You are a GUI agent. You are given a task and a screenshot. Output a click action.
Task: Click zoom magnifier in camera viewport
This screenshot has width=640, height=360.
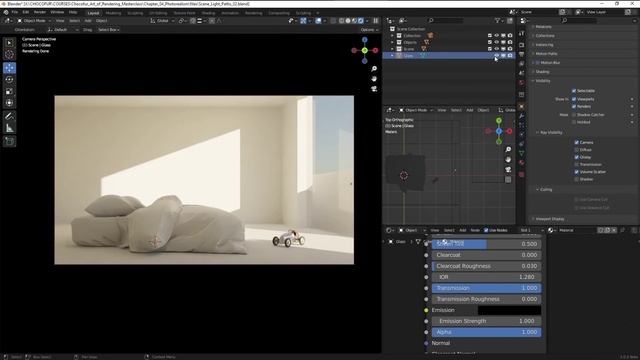tap(374, 69)
